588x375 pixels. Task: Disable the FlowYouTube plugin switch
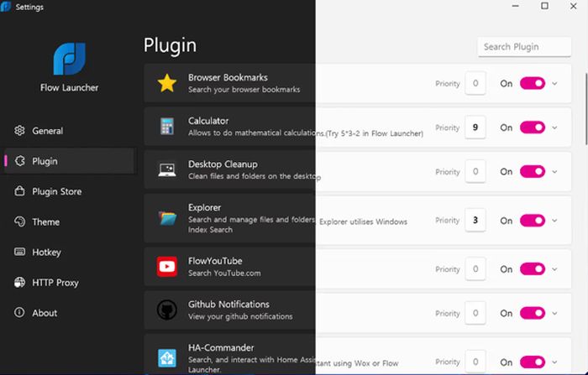(x=533, y=269)
